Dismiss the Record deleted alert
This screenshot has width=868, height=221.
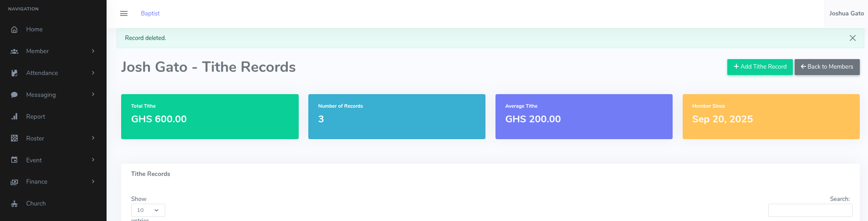(x=853, y=38)
